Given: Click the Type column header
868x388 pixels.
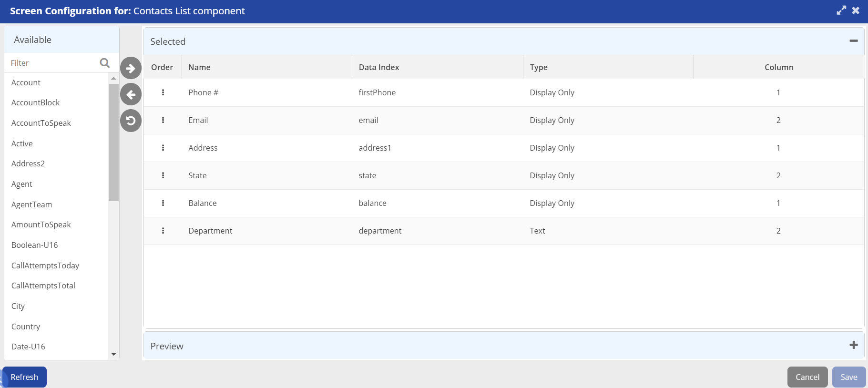Looking at the screenshot, I should click(x=608, y=67).
